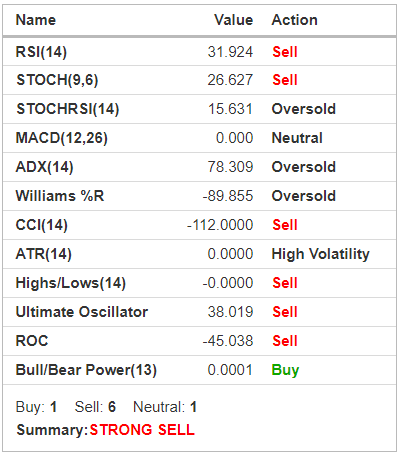Viewport: 399px width, 456px height.
Task: Click the ATR(14) High Volatility label
Action: tap(321, 254)
